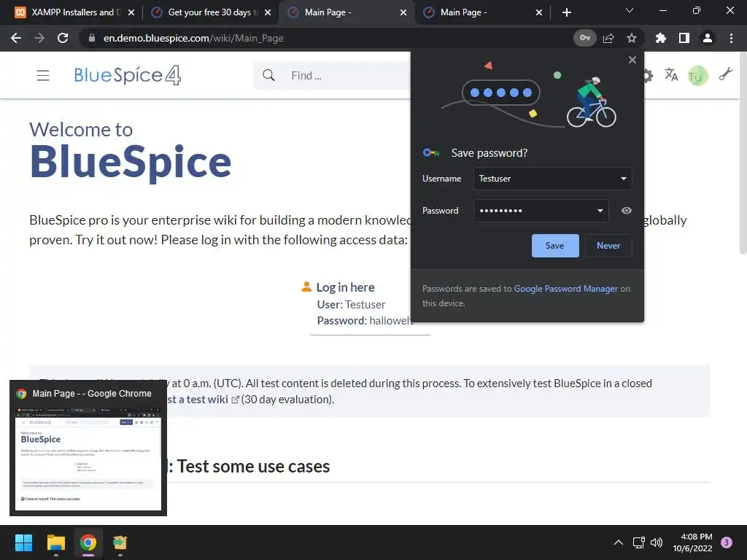The width and height of the screenshot is (747, 560).
Task: Click the Password field in popup
Action: tap(541, 211)
